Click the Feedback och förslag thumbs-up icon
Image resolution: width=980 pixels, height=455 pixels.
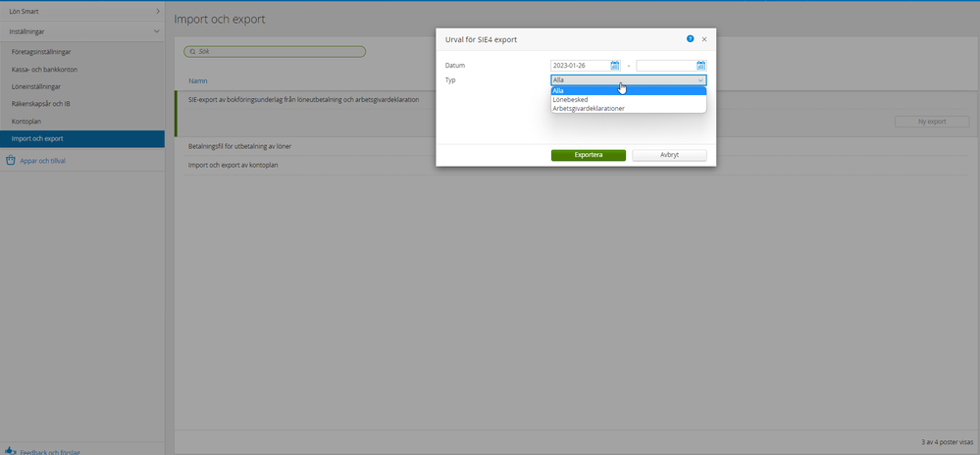coord(10,452)
